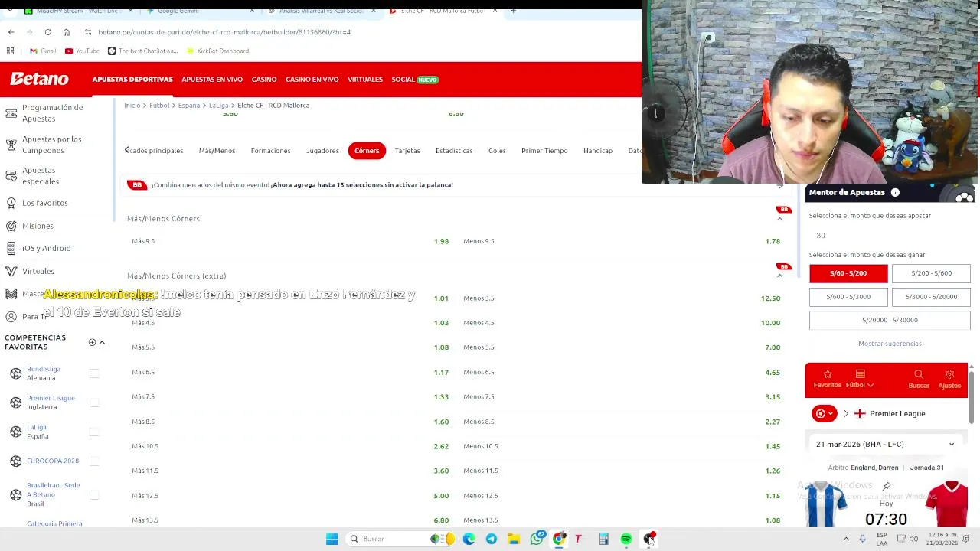Open the LaLiga breadcrumb link
This screenshot has height=551, width=980.
click(x=218, y=106)
